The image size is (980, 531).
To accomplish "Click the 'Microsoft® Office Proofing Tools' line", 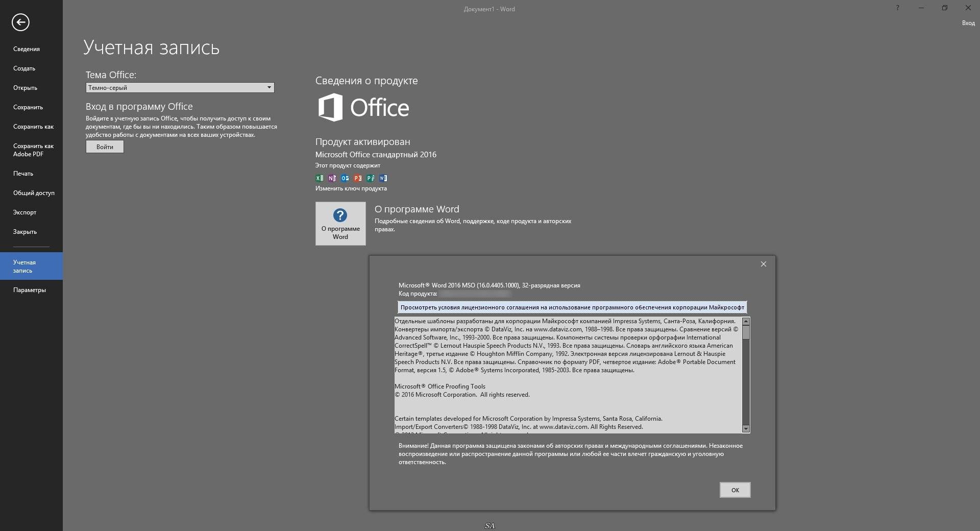I will (x=440, y=387).
